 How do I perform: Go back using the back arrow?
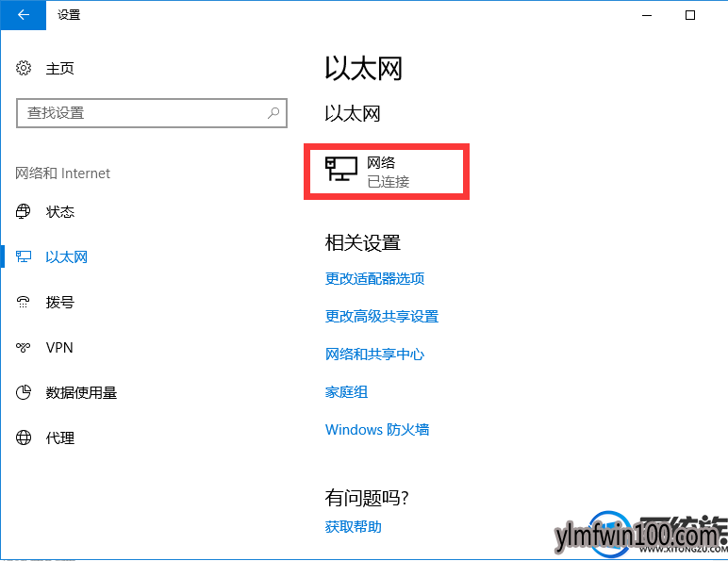point(24,15)
